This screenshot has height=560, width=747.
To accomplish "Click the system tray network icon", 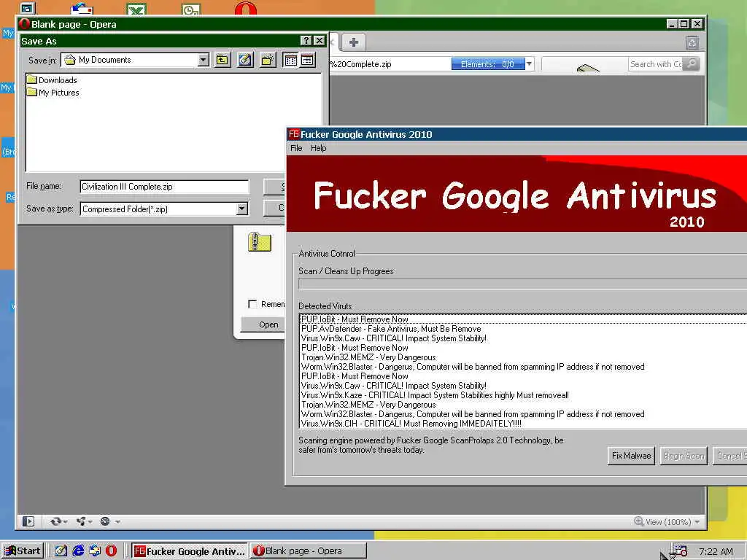I will click(x=680, y=551).
